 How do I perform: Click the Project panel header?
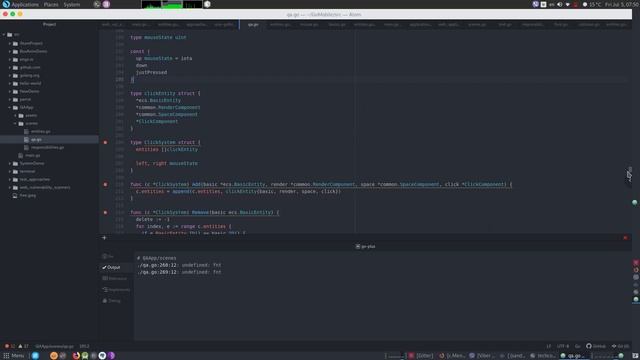click(x=49, y=24)
